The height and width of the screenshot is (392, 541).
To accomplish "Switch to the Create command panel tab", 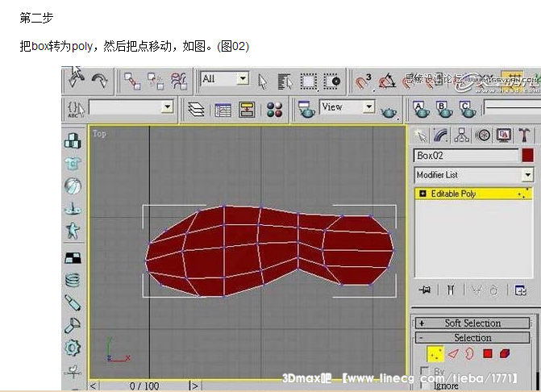I will (x=421, y=136).
